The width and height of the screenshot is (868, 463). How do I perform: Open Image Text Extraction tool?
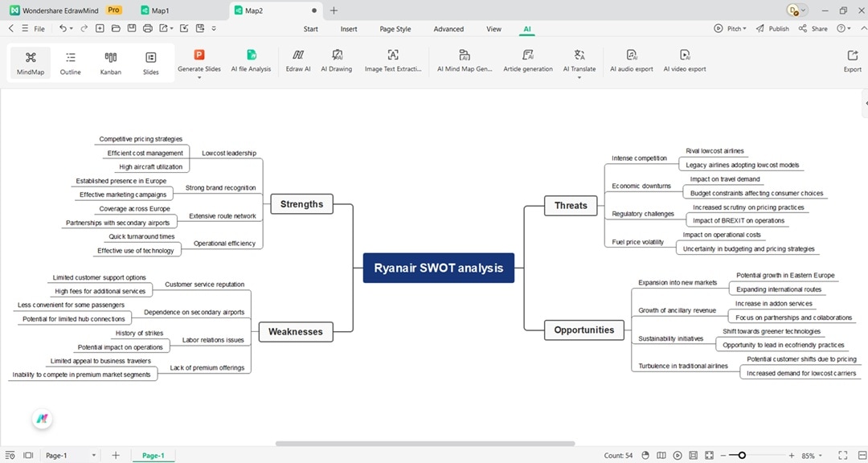point(393,61)
